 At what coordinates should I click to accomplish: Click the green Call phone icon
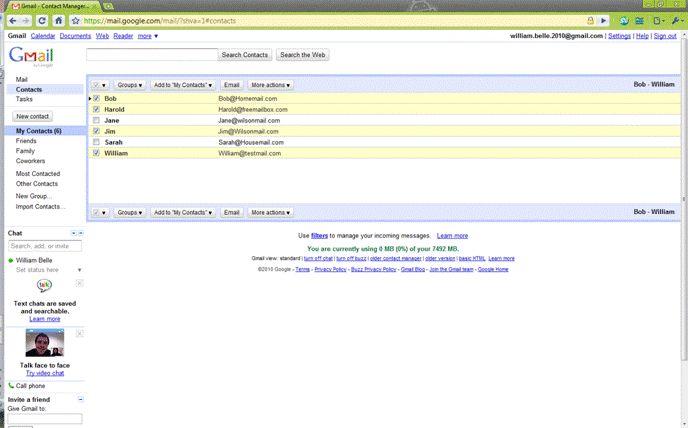point(11,385)
